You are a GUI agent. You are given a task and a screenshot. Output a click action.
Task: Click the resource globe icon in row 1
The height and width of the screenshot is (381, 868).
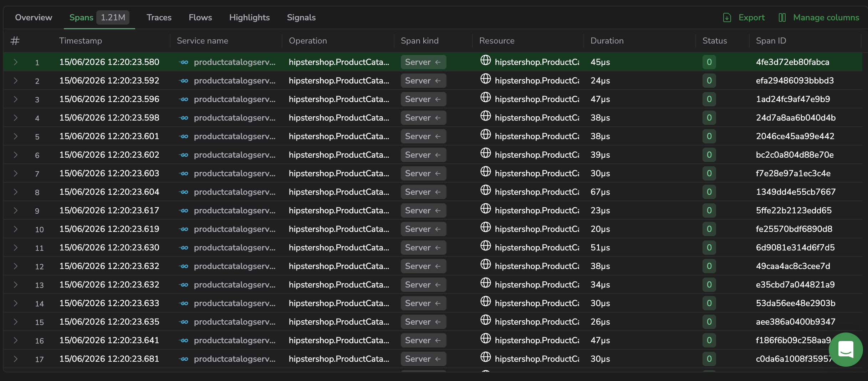(x=486, y=60)
